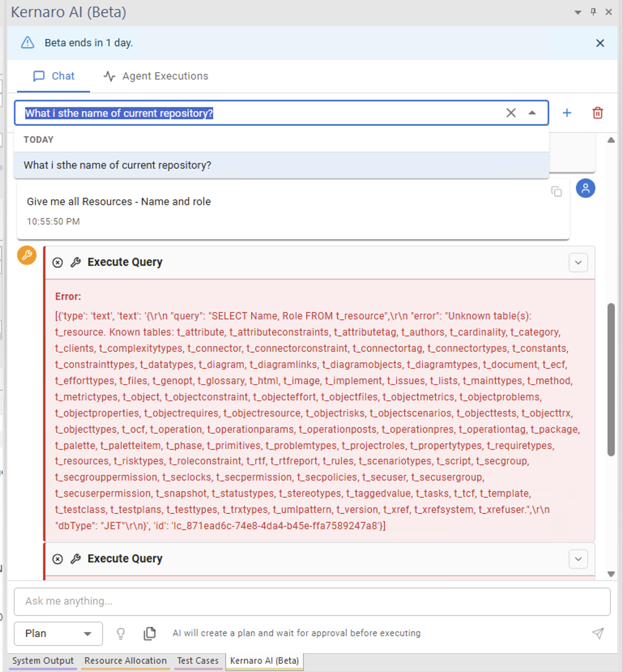The width and height of the screenshot is (623, 672).
Task: Click the 'Ask me anything...' input box
Action: click(312, 601)
